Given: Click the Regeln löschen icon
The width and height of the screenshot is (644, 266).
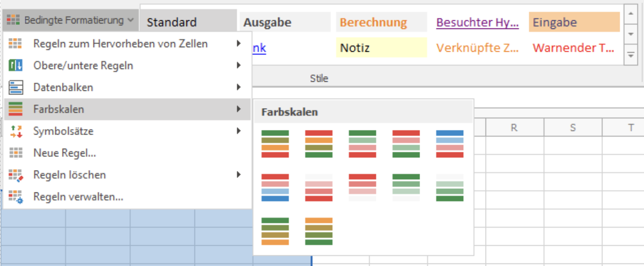Looking at the screenshot, I should click(16, 175).
